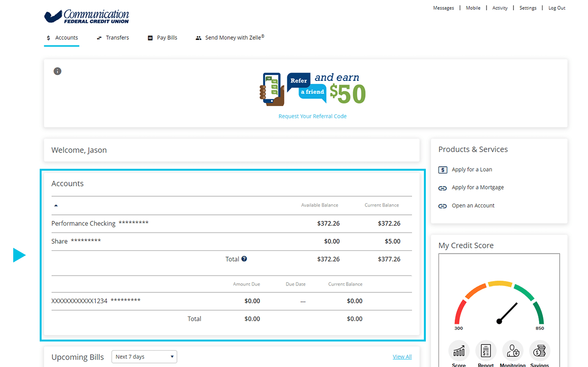Open the Next 7 days dropdown

tap(144, 357)
